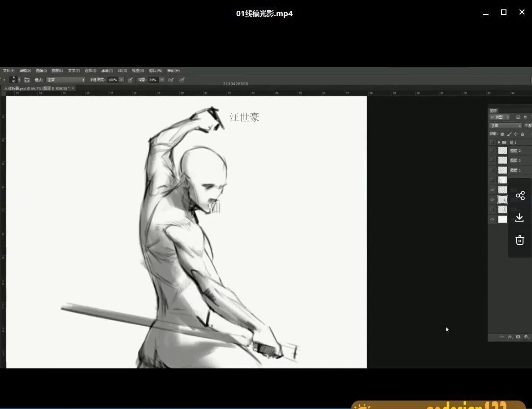Enable airbrush icon next to flow
Viewport: 532px width, 409px height.
171,80
